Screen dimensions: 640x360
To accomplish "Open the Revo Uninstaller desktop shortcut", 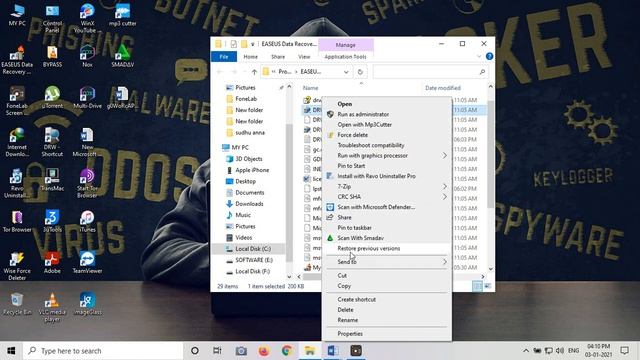I will (17, 183).
